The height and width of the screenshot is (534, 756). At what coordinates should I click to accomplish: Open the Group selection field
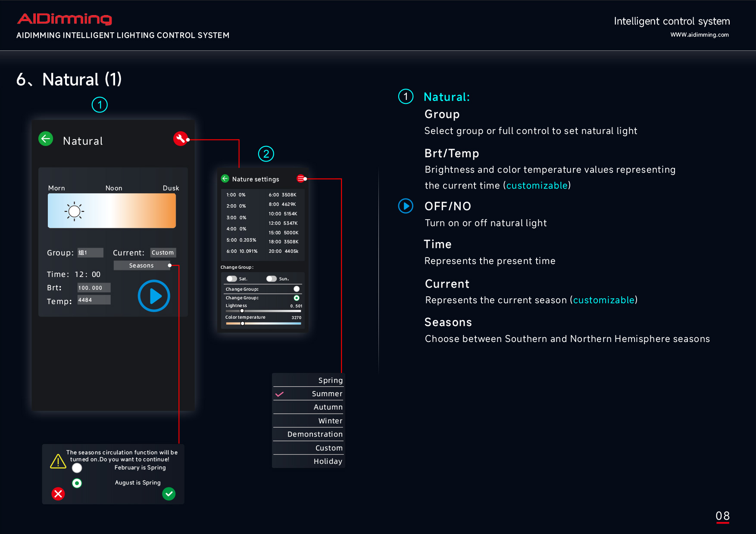tap(90, 253)
